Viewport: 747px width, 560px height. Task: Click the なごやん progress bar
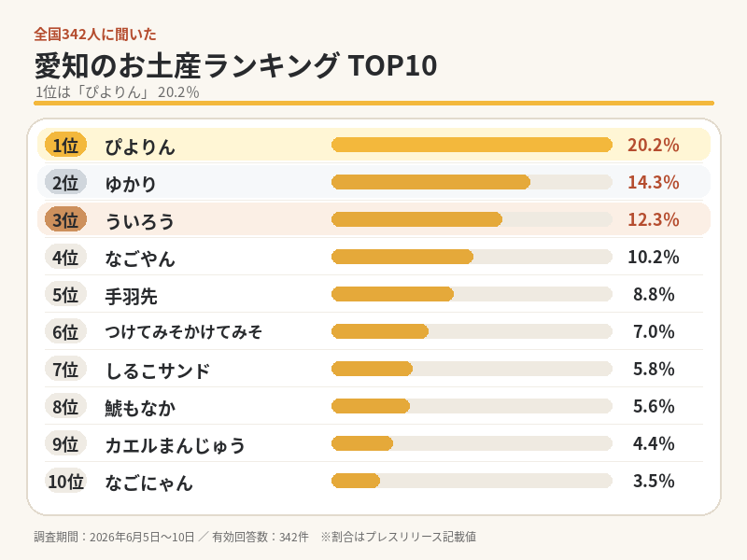point(472,258)
